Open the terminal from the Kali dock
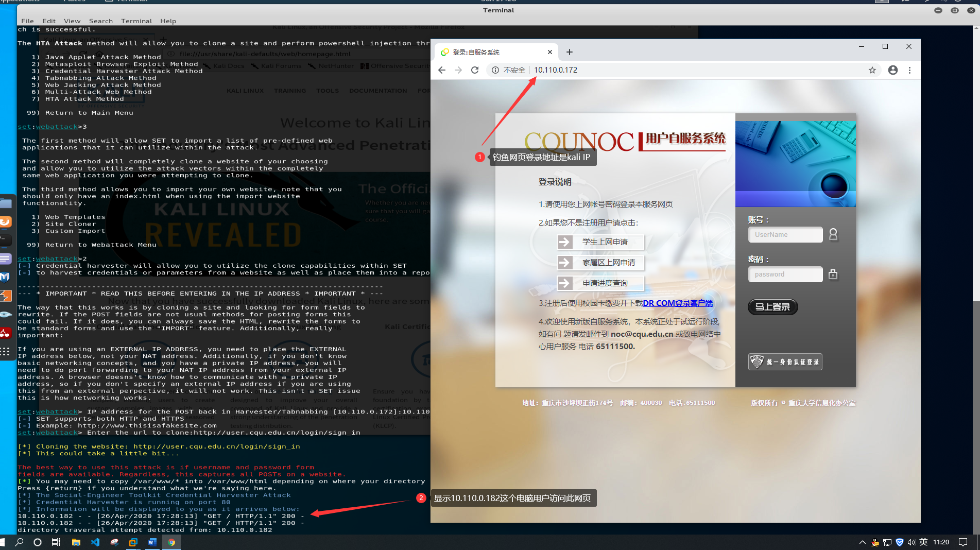The width and height of the screenshot is (980, 550). [5, 240]
